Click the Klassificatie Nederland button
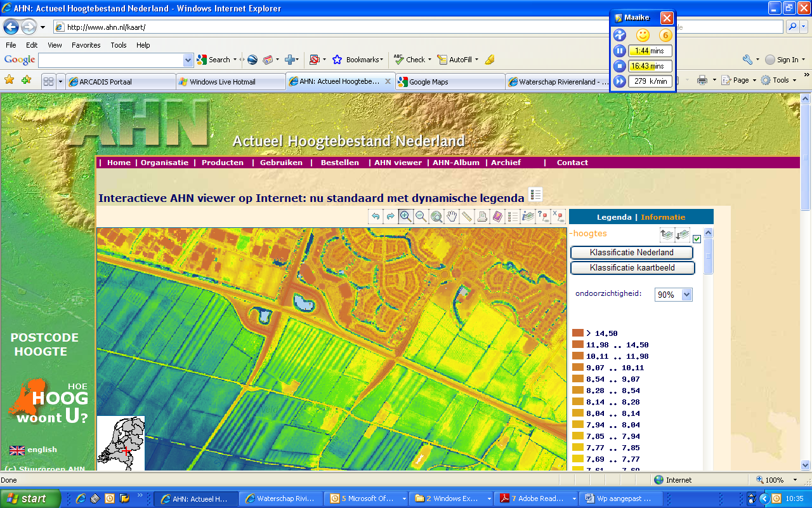Screen dimensions: 812x508 click(632, 253)
